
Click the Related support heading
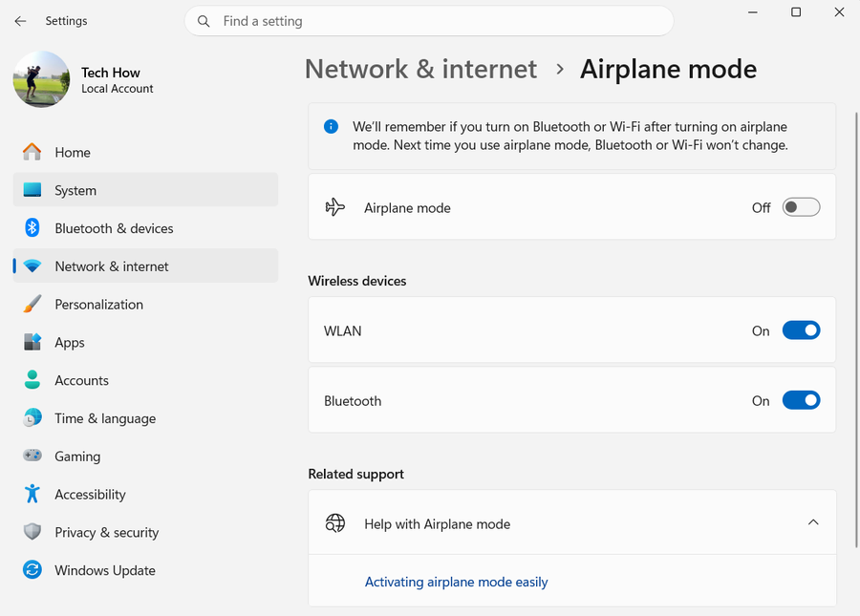[356, 474]
